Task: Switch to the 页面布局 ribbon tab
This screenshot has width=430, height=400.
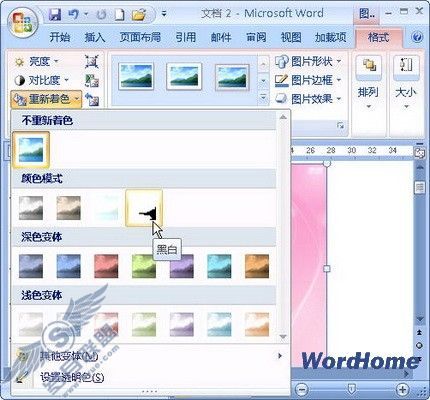Action: (140, 37)
